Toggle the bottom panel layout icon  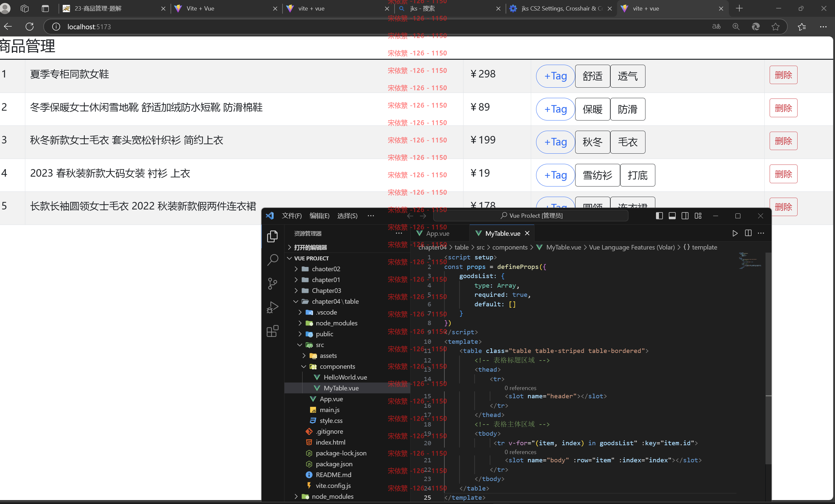point(672,216)
